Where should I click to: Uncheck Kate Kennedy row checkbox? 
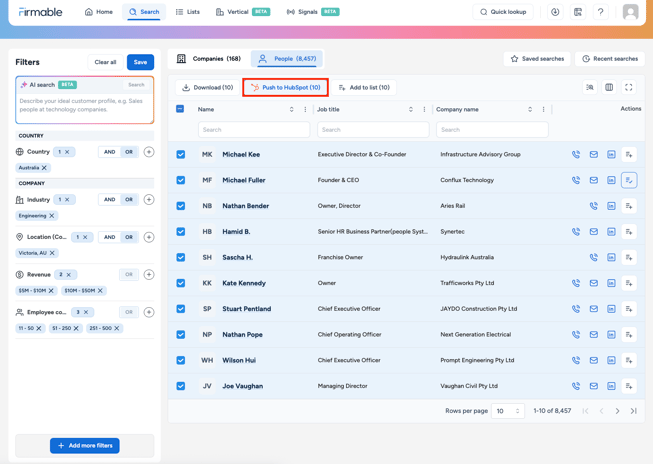181,283
